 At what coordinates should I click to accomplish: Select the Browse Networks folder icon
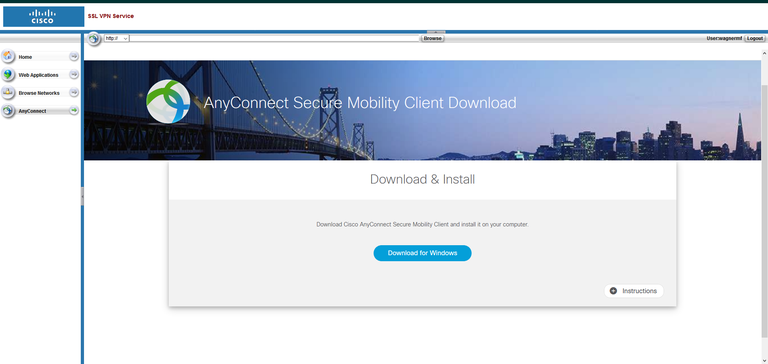pos(8,92)
